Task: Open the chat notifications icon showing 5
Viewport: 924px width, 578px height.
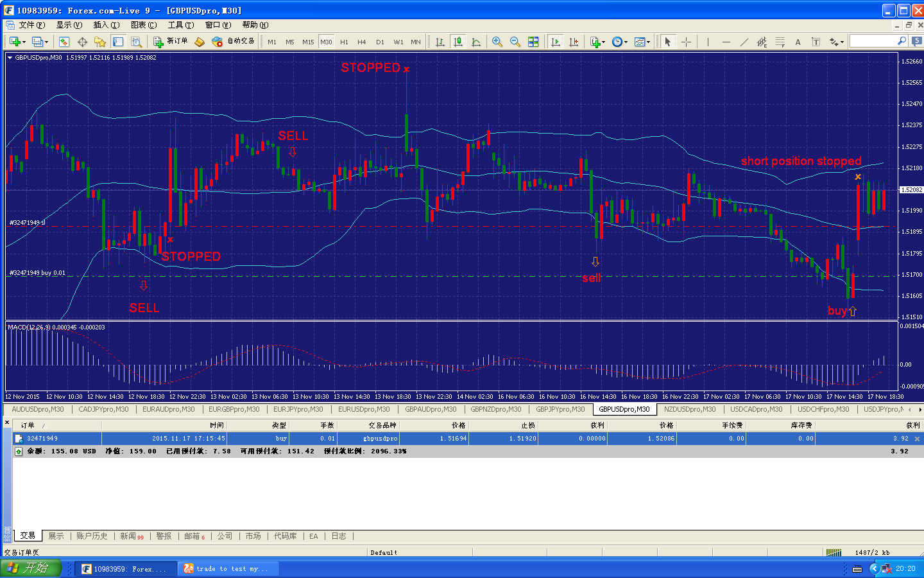Action: [916, 41]
